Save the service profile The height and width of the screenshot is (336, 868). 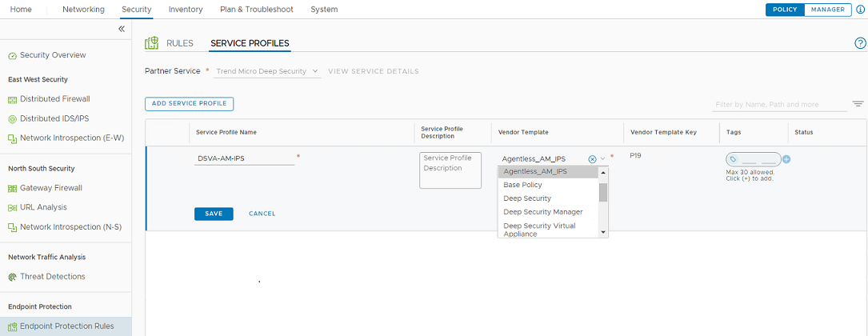click(x=214, y=214)
